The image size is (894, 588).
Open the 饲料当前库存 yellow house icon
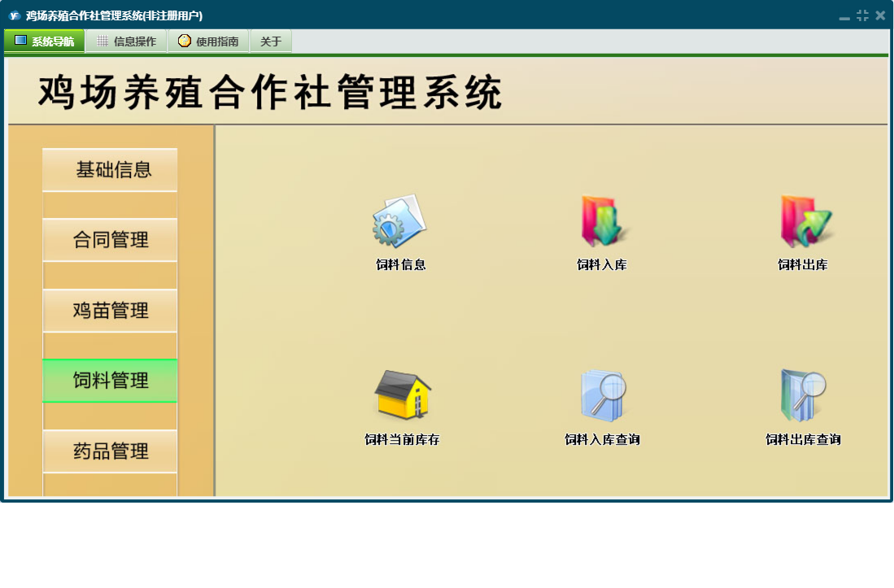403,395
